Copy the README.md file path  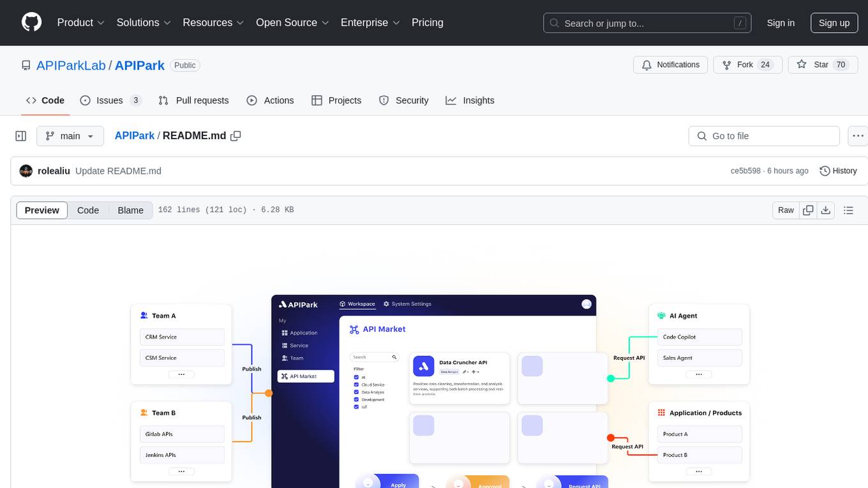tap(236, 135)
